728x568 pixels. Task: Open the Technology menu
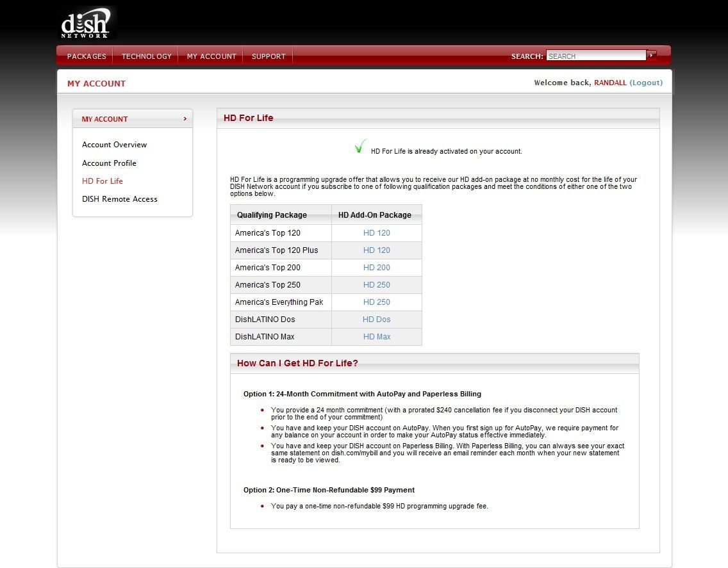[146, 56]
